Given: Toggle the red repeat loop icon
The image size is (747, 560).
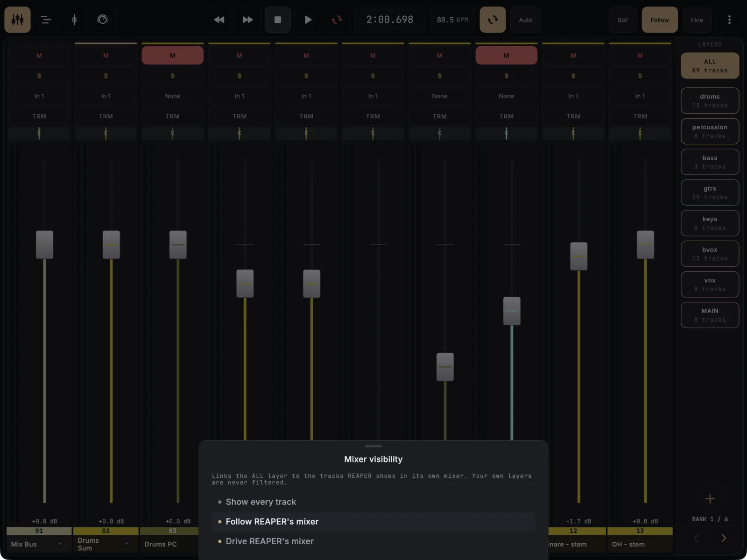Looking at the screenshot, I should coord(337,20).
